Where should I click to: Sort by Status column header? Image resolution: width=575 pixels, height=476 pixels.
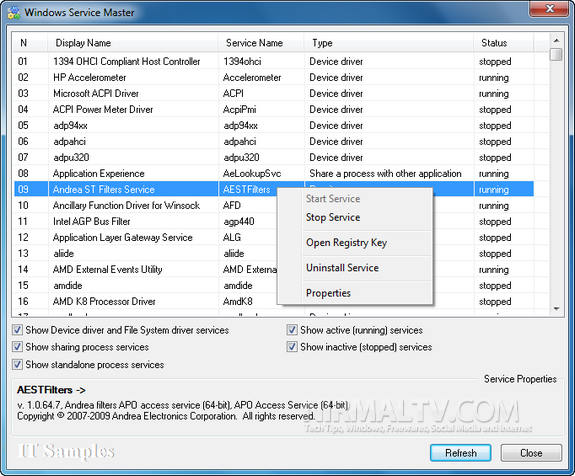(x=504, y=43)
